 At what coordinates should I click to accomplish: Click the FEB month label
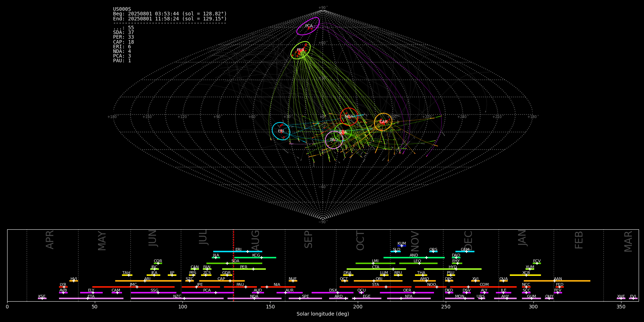579,240
